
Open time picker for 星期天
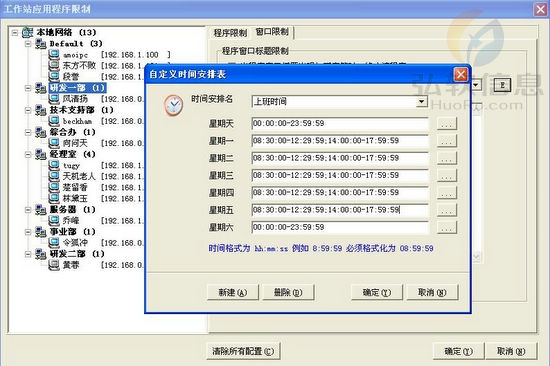447,124
